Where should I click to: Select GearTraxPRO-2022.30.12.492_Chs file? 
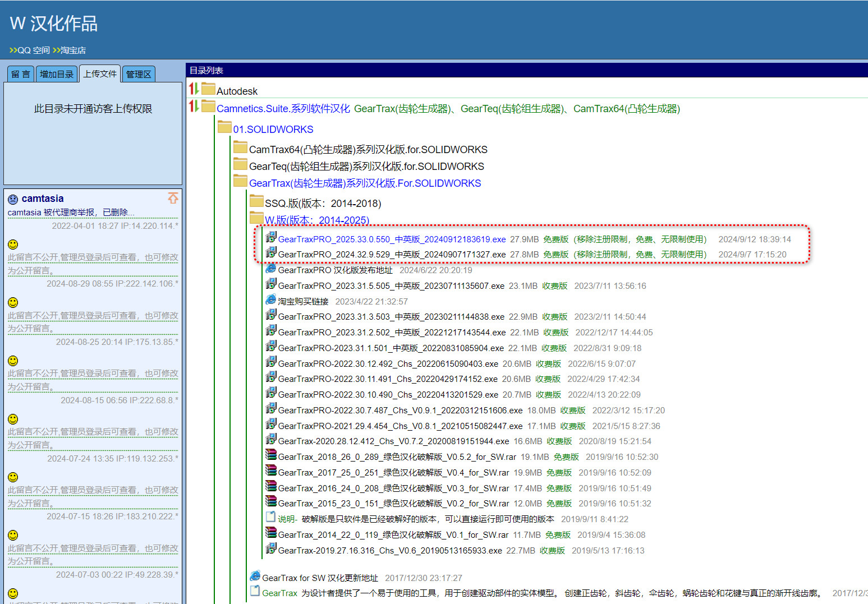(x=388, y=364)
